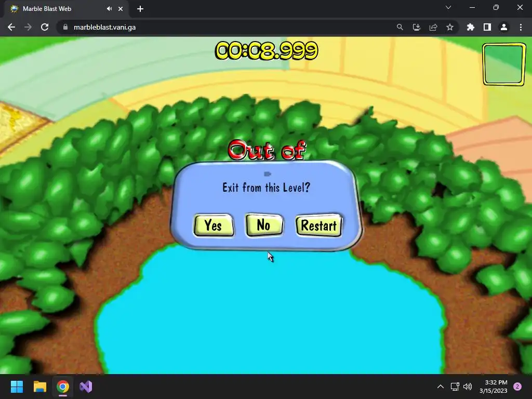Screen dimensions: 532x399
Task: Choose No in the exit dialog
Action: coord(264,224)
